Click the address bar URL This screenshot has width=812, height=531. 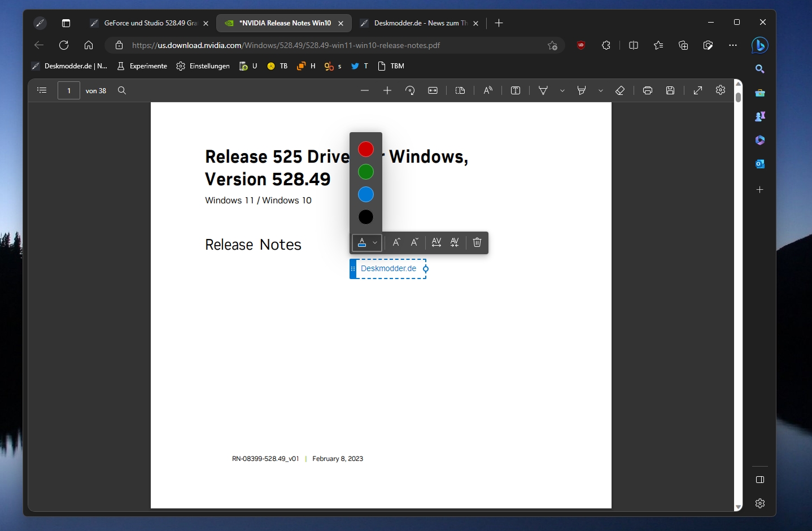click(286, 45)
